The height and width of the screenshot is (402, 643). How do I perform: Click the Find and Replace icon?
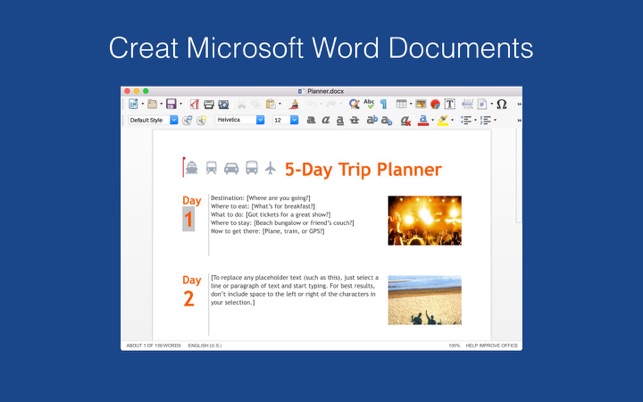[354, 104]
